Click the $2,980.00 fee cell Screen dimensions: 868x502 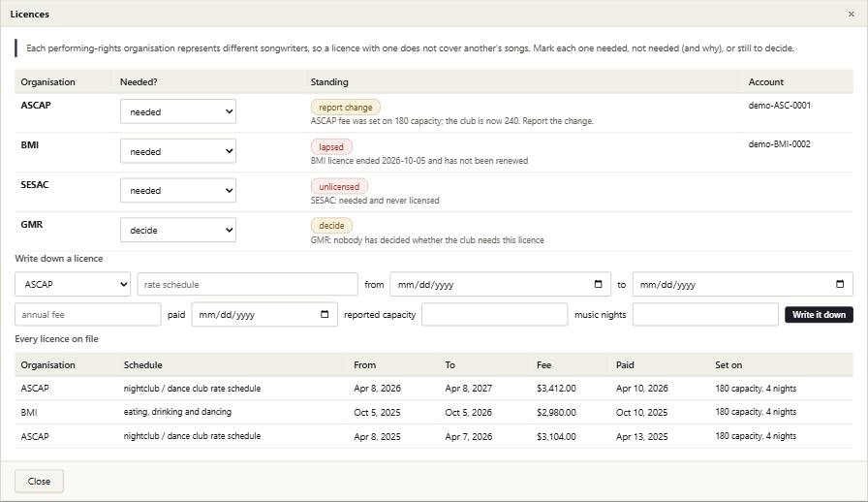556,412
